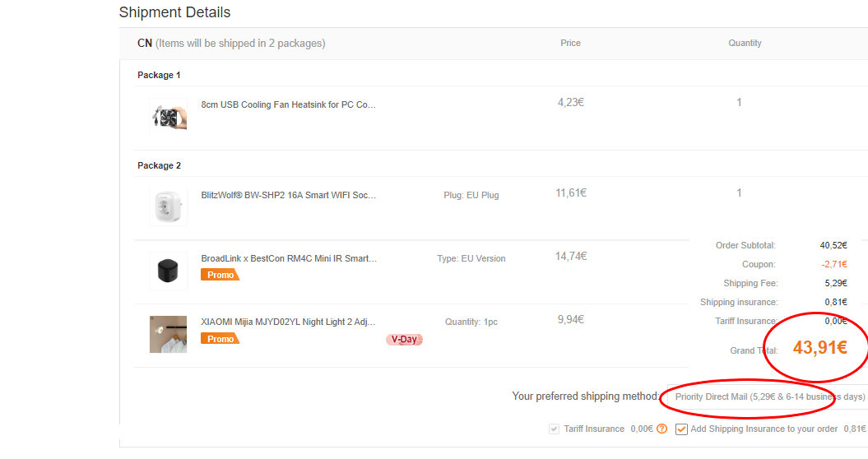Click the orange Promo badge under BroadLink item
Viewport: 868px width, 459px height.
pyautogui.click(x=220, y=275)
